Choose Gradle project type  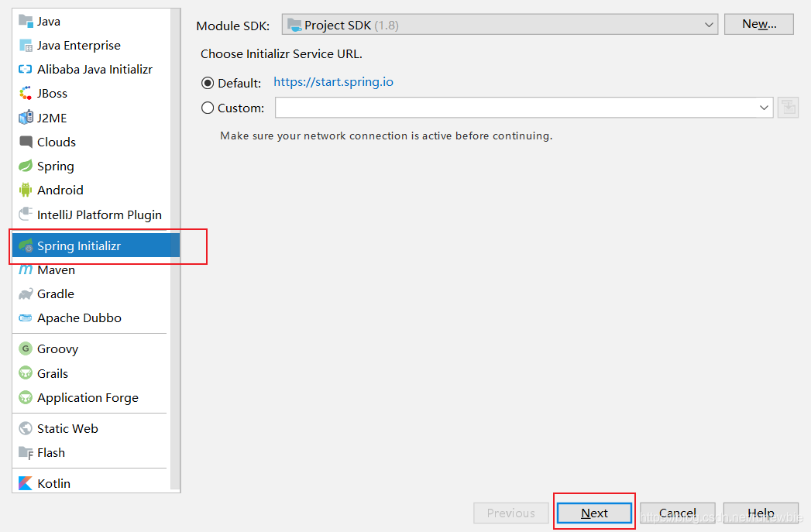tap(91, 293)
